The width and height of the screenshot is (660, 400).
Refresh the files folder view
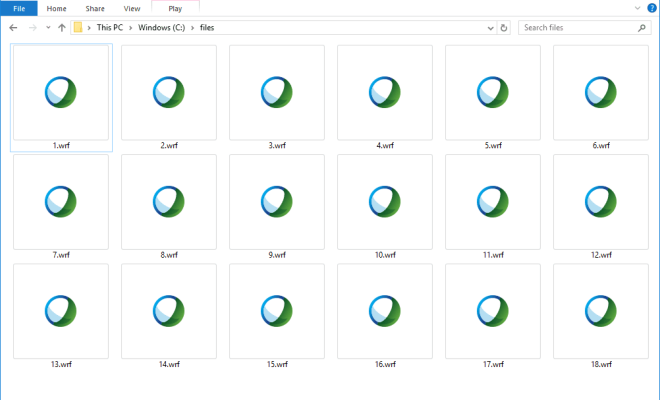[x=503, y=28]
